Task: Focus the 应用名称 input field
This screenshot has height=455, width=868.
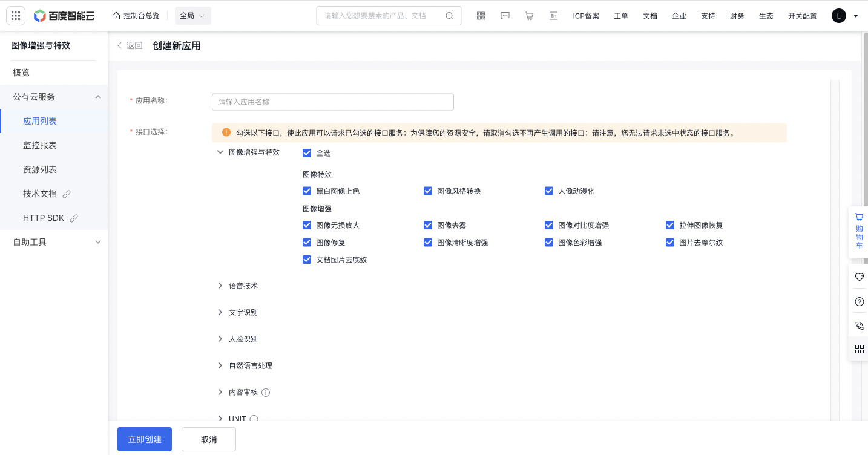Action: pyautogui.click(x=333, y=102)
